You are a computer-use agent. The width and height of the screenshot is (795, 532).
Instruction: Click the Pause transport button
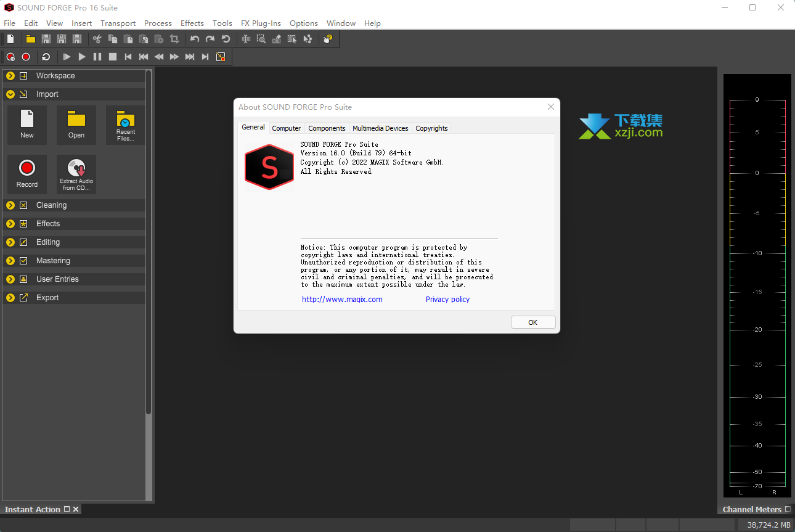tap(97, 57)
